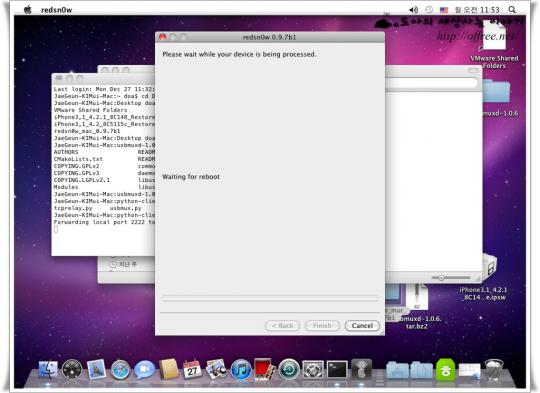Adjust the Finder window icon size slider
The image size is (540, 393).
451,277
